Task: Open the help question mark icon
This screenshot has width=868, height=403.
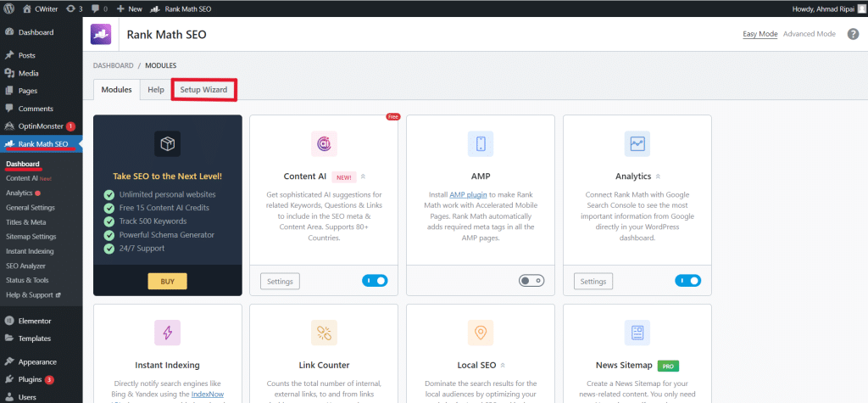Action: click(x=853, y=34)
